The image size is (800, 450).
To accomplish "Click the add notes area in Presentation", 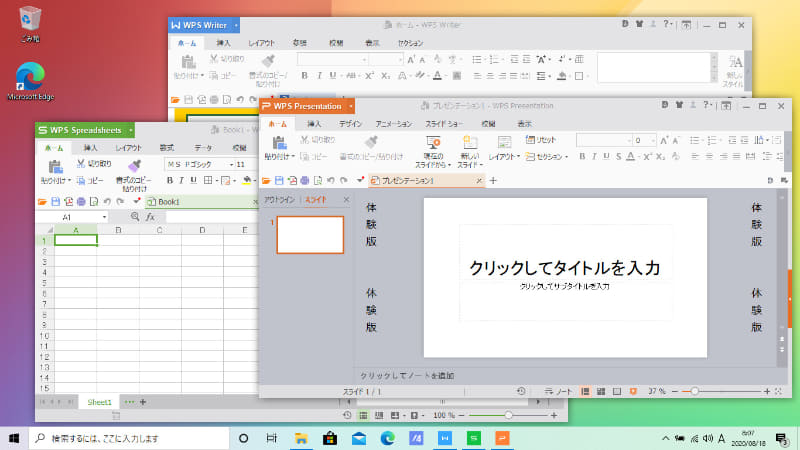I will [x=407, y=376].
